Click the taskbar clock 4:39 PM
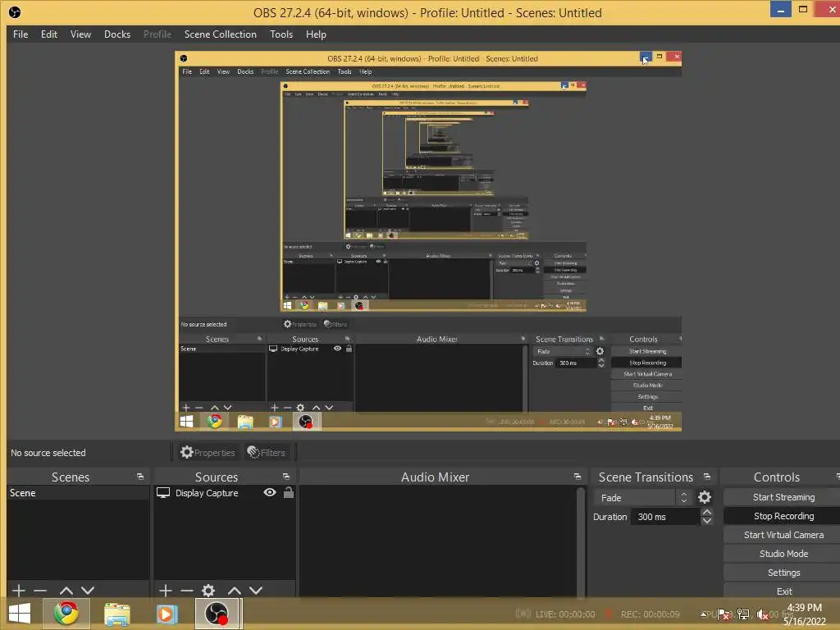 [804, 608]
